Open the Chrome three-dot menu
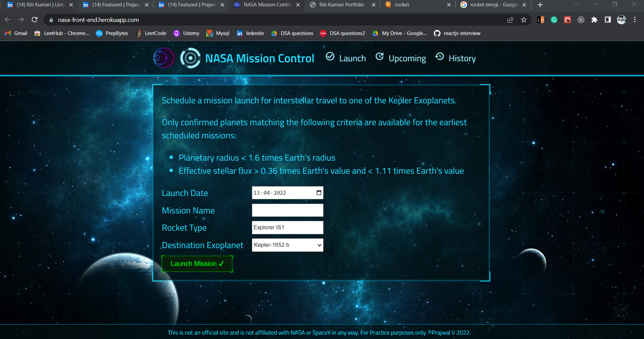 (x=635, y=20)
